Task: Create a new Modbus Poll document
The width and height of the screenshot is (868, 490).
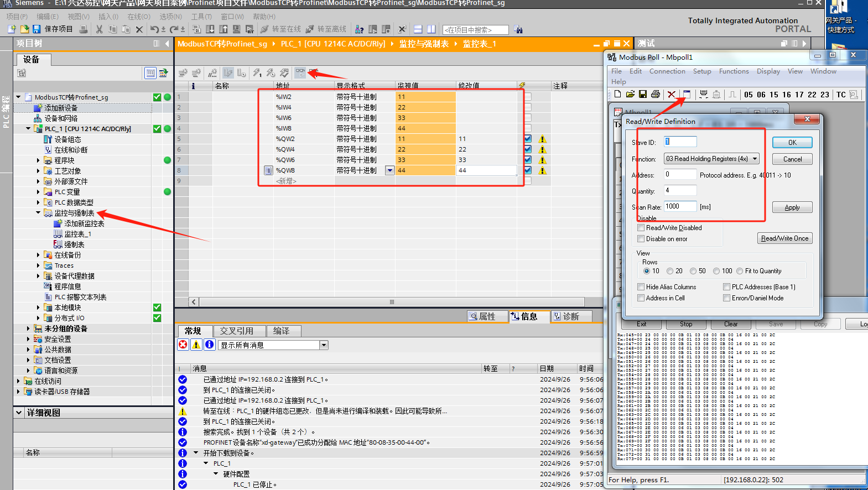Action: (x=617, y=95)
